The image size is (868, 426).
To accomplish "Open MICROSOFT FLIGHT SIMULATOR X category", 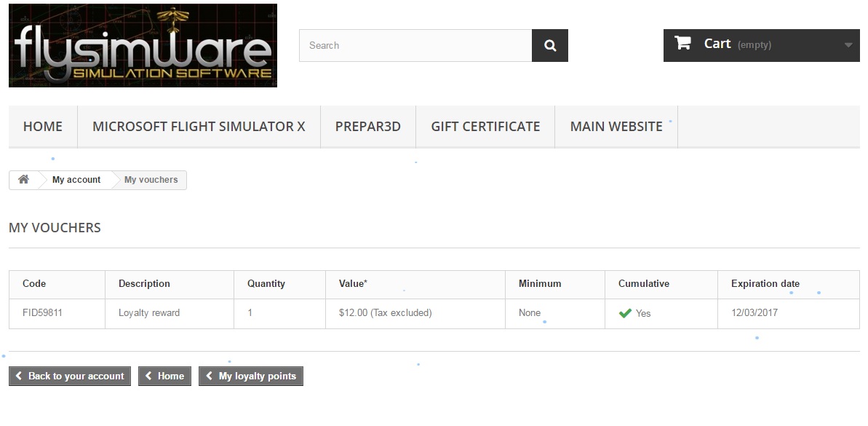I will [x=199, y=126].
